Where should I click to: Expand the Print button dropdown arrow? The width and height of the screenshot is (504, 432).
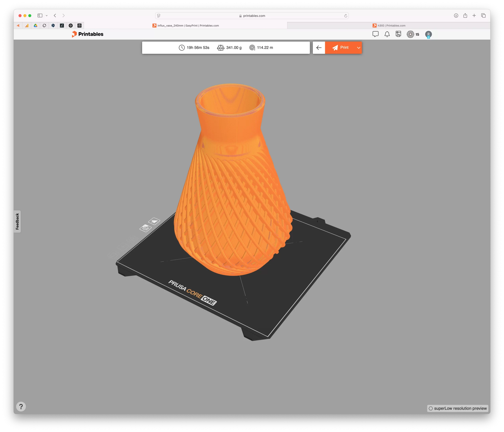coord(358,48)
